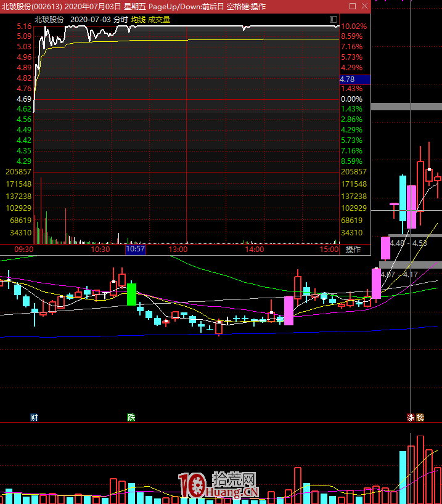Viewport: 442px width, 504px height.
Task: Click the 2020-07-03 date in chart header
Action: coord(91,20)
